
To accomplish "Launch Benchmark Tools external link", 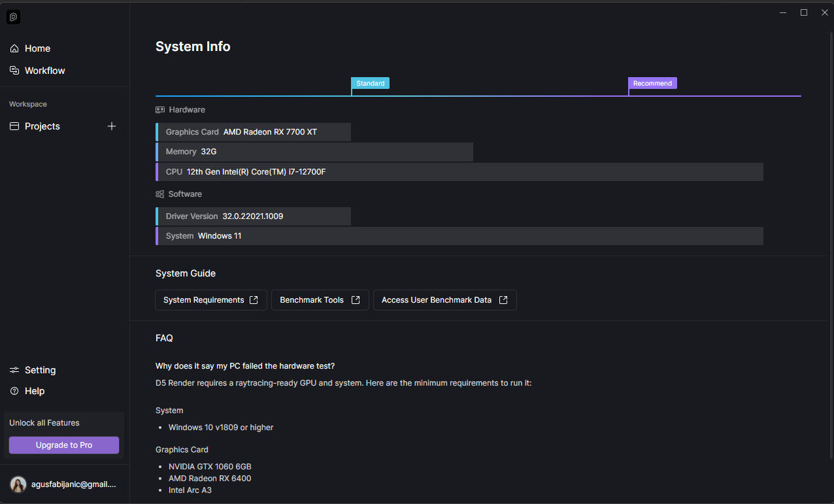I will pos(320,300).
